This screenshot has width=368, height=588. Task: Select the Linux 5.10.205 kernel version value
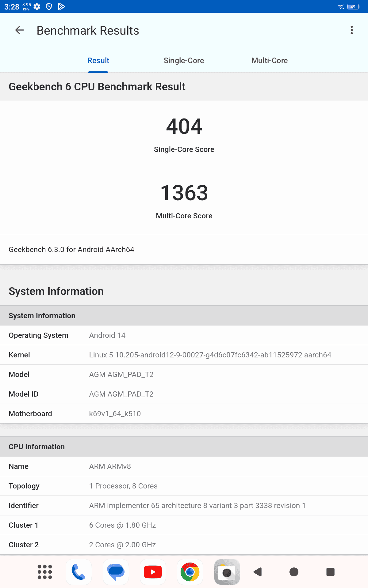click(210, 355)
